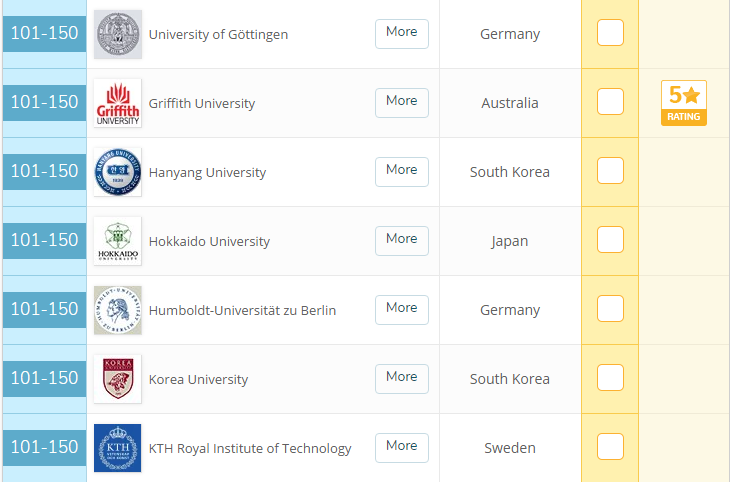Expand More for University of Göttingen

401,33
